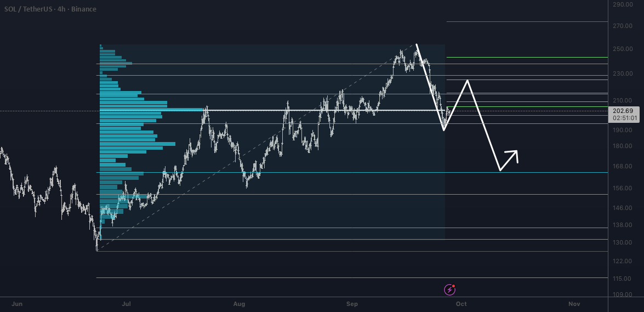This screenshot has width=644, height=312.
Task: Click the 130.00 price axis label
Action: click(x=623, y=242)
